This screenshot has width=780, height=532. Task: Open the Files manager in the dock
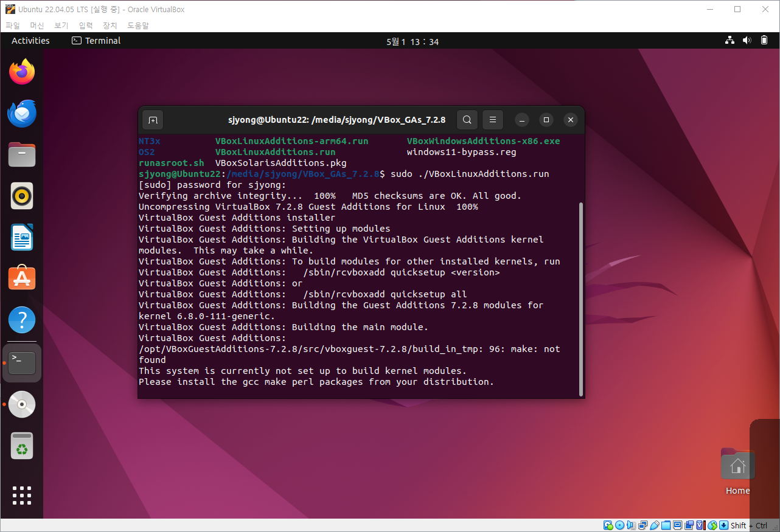pyautogui.click(x=22, y=154)
